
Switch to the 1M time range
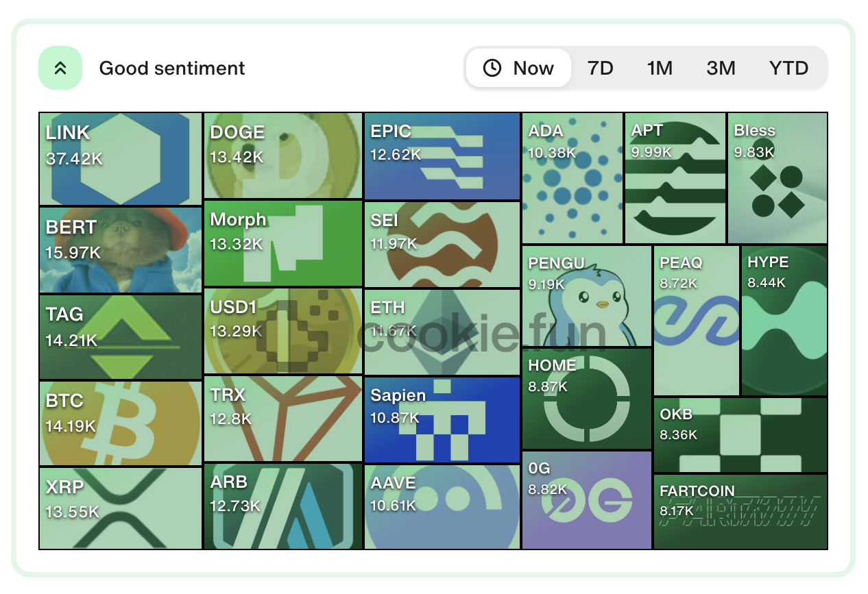click(x=660, y=68)
